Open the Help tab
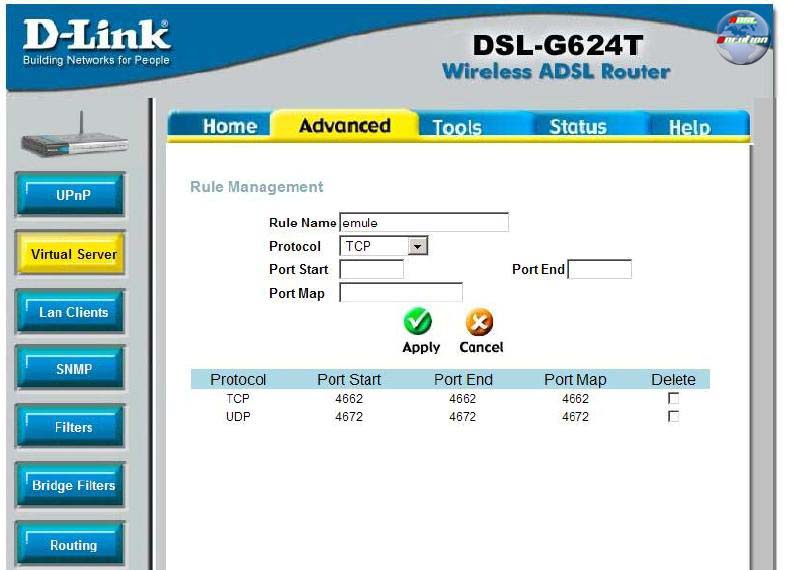Image resolution: width=787 pixels, height=570 pixels. coord(690,127)
